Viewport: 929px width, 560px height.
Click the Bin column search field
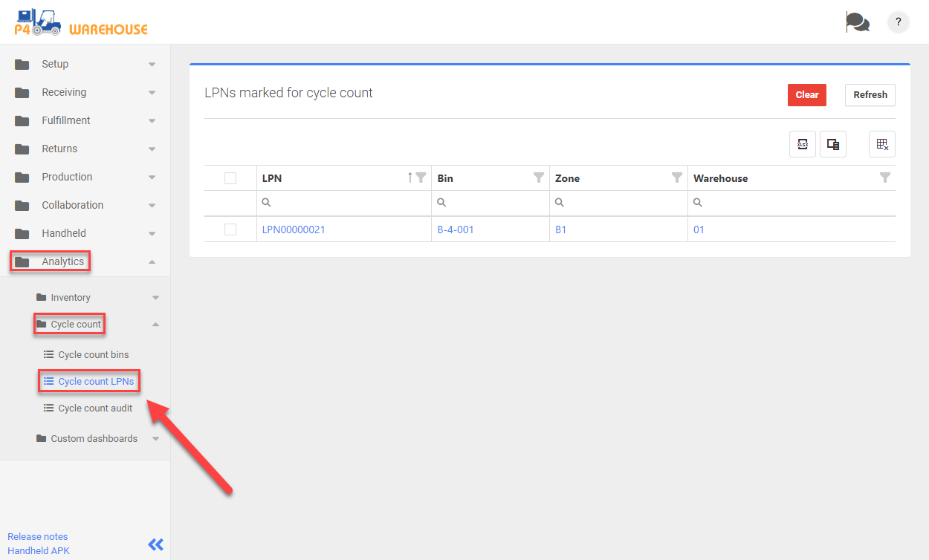tap(494, 203)
